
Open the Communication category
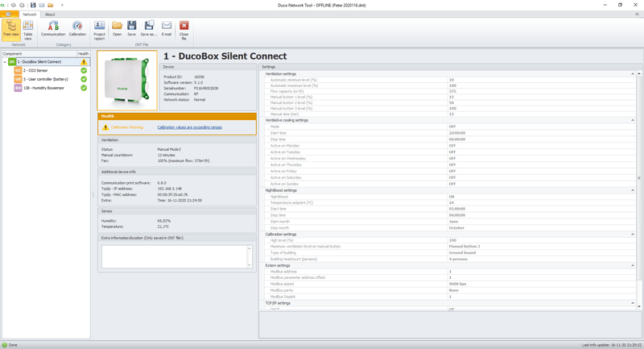click(x=53, y=29)
